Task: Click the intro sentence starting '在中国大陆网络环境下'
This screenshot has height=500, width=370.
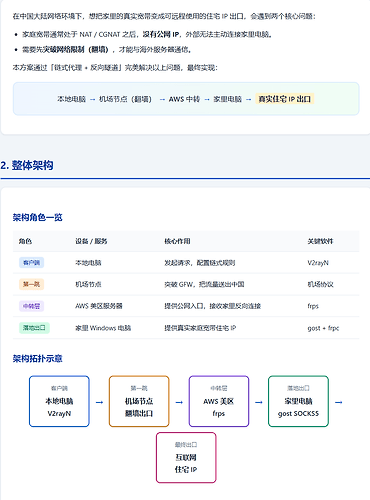Action: tap(164, 16)
